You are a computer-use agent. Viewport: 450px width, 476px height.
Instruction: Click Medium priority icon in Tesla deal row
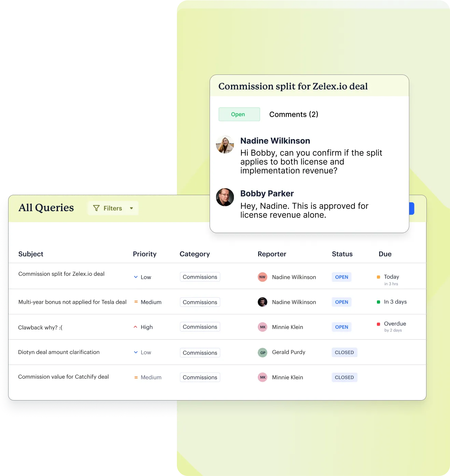point(136,302)
